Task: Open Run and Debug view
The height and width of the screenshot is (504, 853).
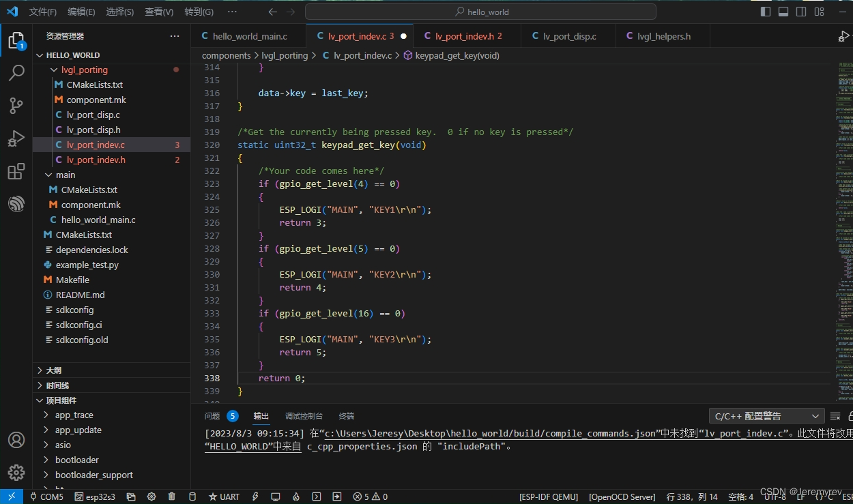Action: pos(16,138)
